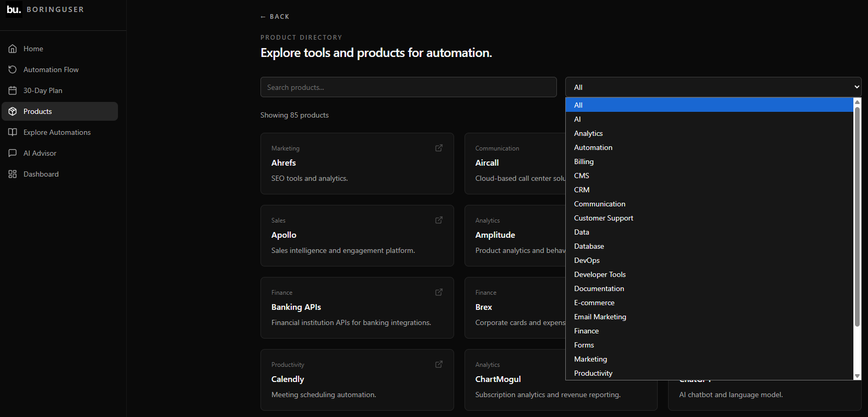
Task: Choose Analytics category option
Action: pos(709,133)
